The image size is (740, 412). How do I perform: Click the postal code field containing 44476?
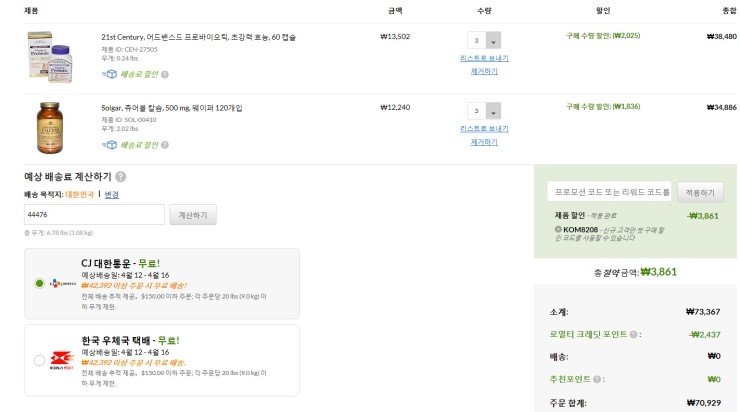(94, 215)
